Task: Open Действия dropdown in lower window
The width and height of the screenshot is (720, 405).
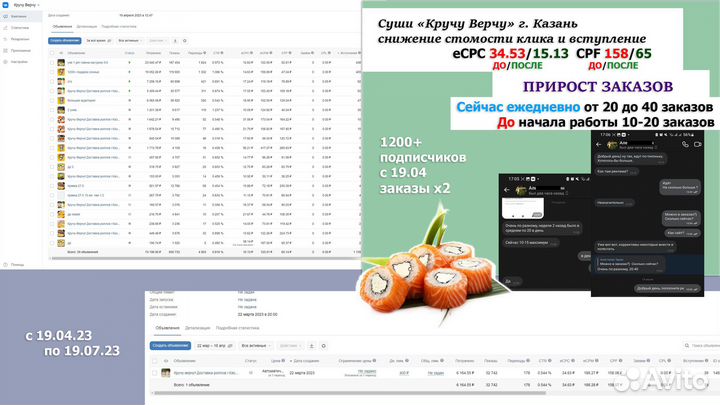Action: (x=290, y=346)
